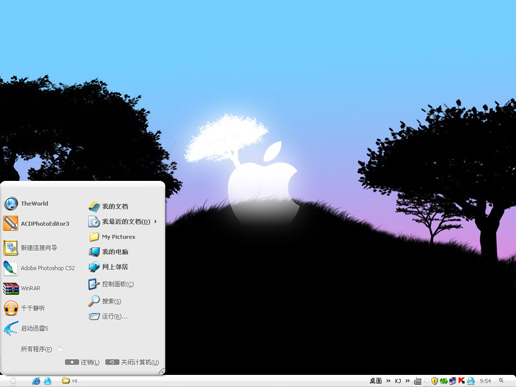Click the KJ toolbar label
Viewport: 516px width, 387px height.
pyautogui.click(x=398, y=381)
